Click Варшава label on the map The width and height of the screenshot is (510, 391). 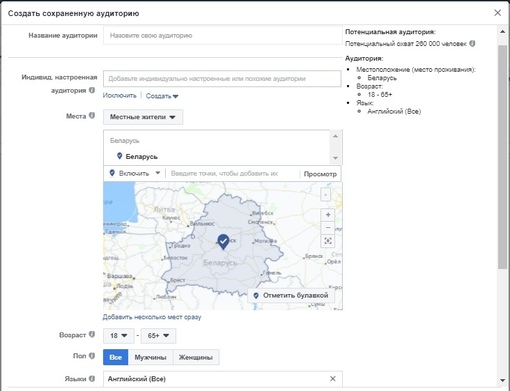(x=120, y=276)
